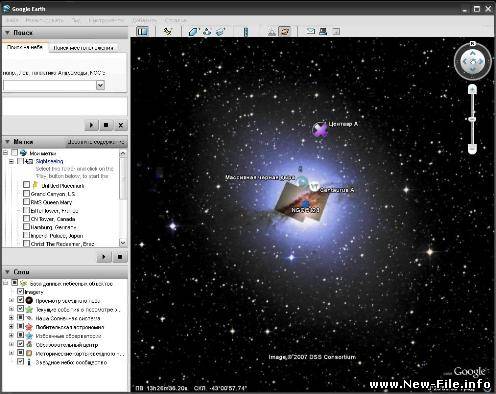Click the purple Центавр A placemark icon

coord(320,129)
